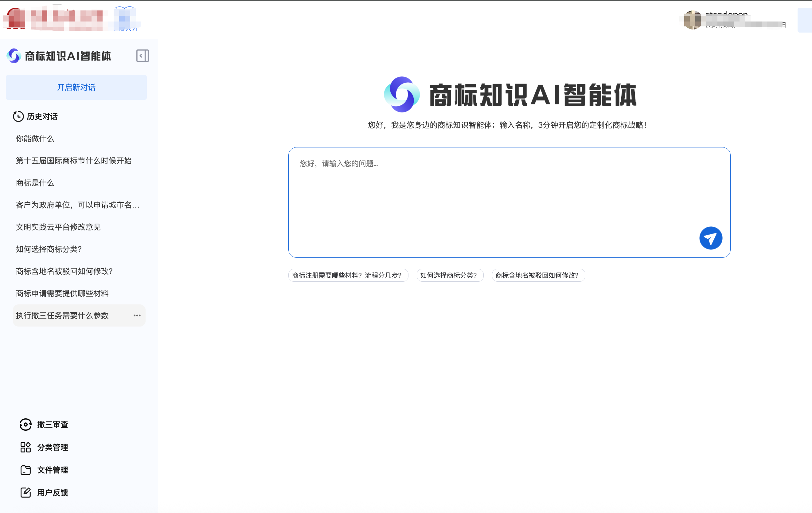Screen dimensions: 812x513
Task: Click the 历史对话 clock icon
Action: click(x=18, y=116)
